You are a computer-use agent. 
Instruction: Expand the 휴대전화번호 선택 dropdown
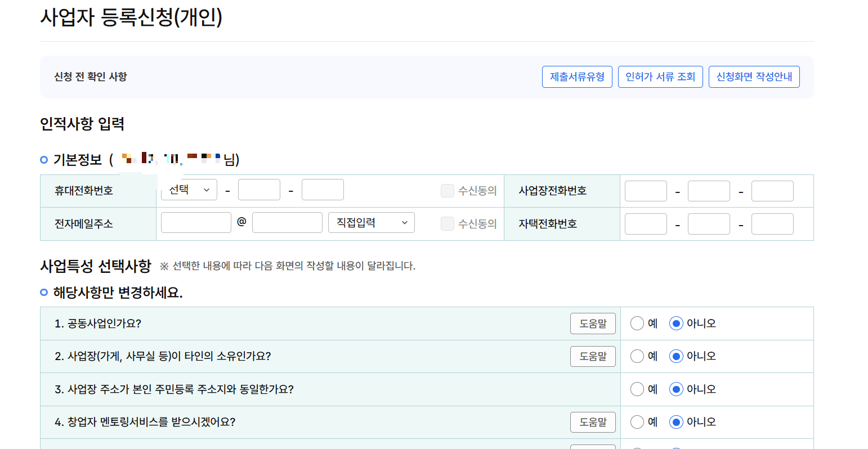coord(189,190)
